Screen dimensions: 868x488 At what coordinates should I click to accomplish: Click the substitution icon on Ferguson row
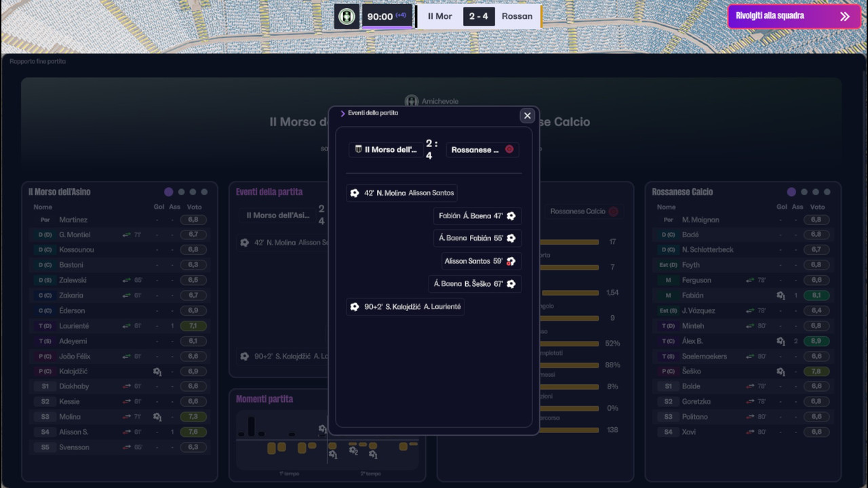(x=749, y=280)
